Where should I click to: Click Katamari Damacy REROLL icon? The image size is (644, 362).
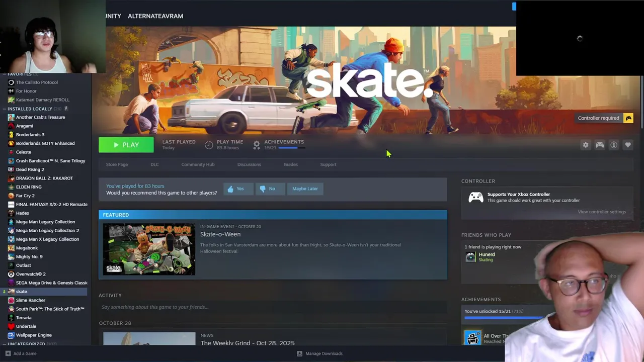click(11, 100)
